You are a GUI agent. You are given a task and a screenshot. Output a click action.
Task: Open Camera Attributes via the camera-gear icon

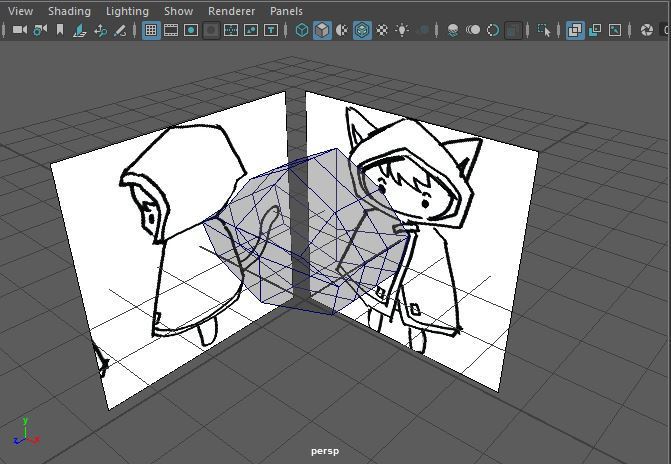[40, 30]
